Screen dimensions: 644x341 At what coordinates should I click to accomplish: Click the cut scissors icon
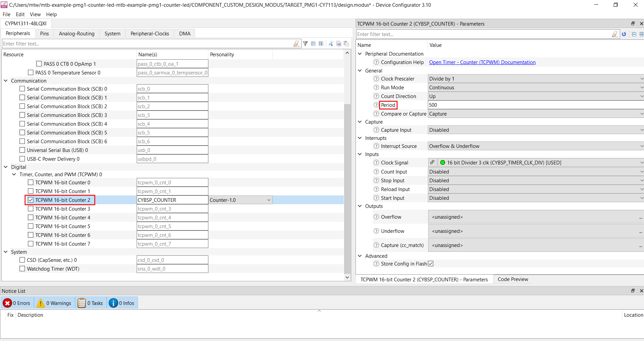click(331, 43)
